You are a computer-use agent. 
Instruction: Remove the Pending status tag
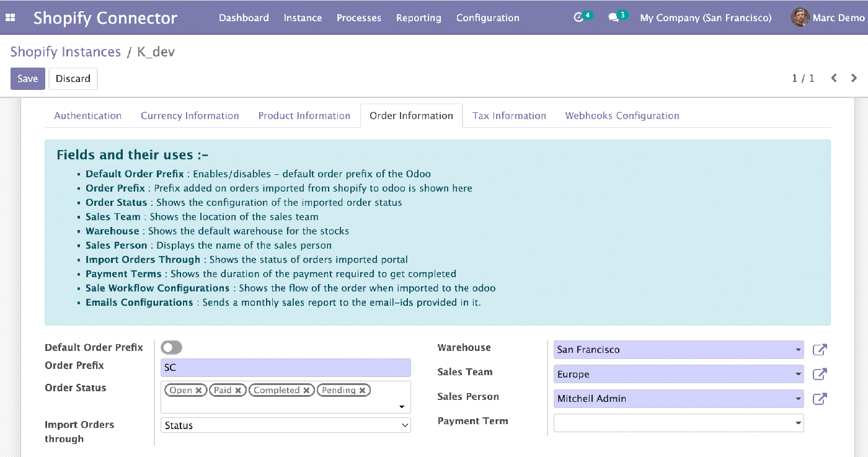[x=362, y=391]
